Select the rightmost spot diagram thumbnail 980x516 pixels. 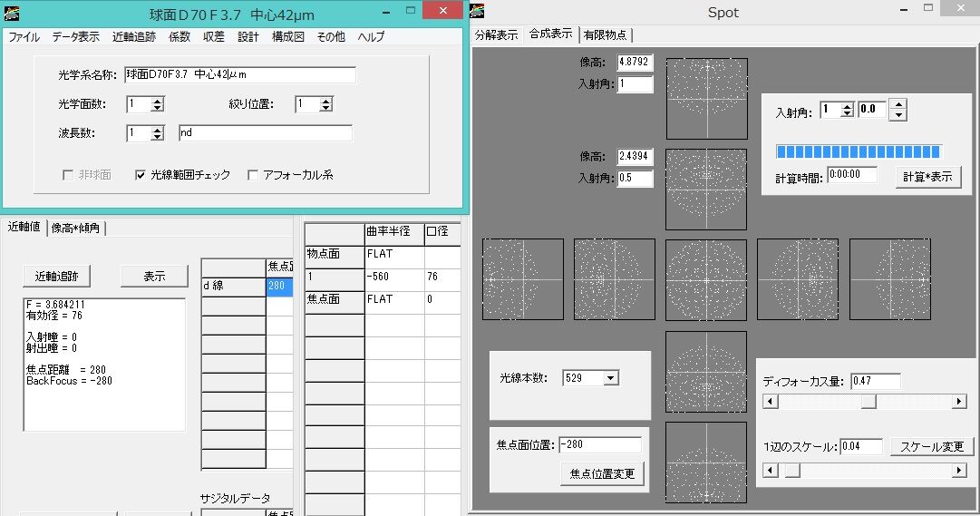(890, 279)
